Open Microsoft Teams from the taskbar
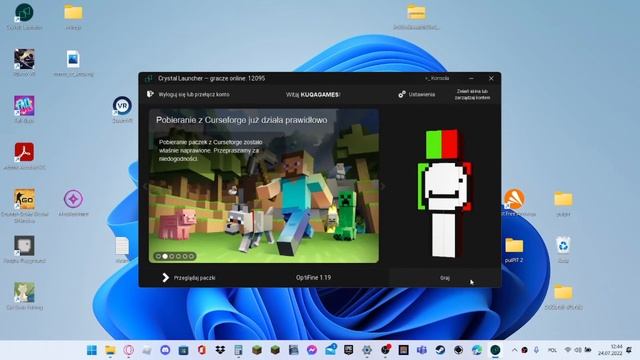This screenshot has width=640, height=360. coord(422,350)
